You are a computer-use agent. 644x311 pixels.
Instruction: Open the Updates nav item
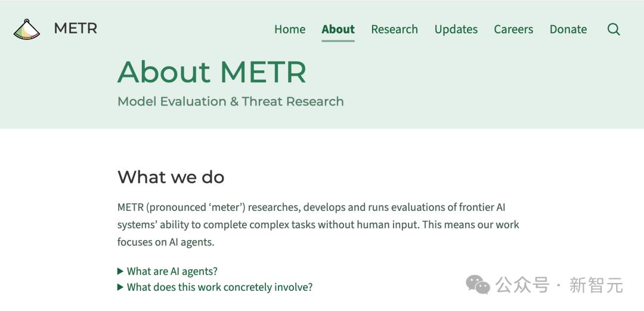coord(456,30)
